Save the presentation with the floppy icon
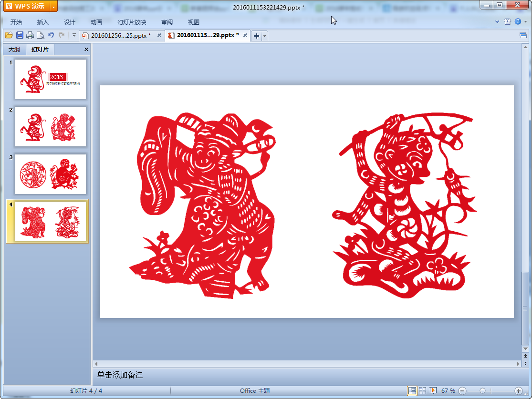 coord(20,35)
